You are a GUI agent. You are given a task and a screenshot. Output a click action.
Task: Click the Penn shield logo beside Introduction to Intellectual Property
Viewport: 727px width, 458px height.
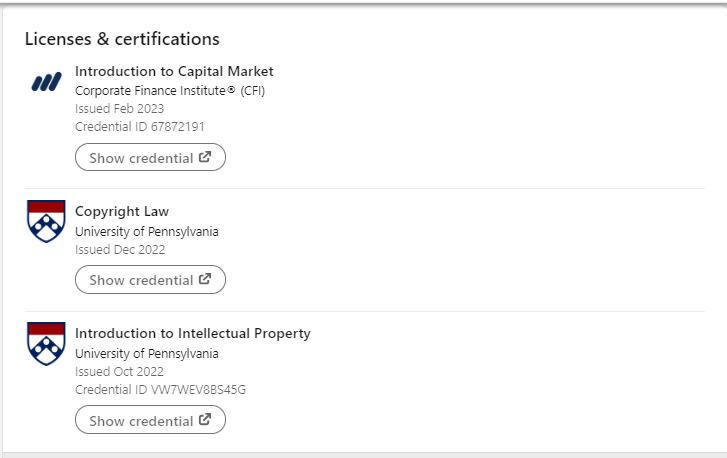[x=46, y=344]
